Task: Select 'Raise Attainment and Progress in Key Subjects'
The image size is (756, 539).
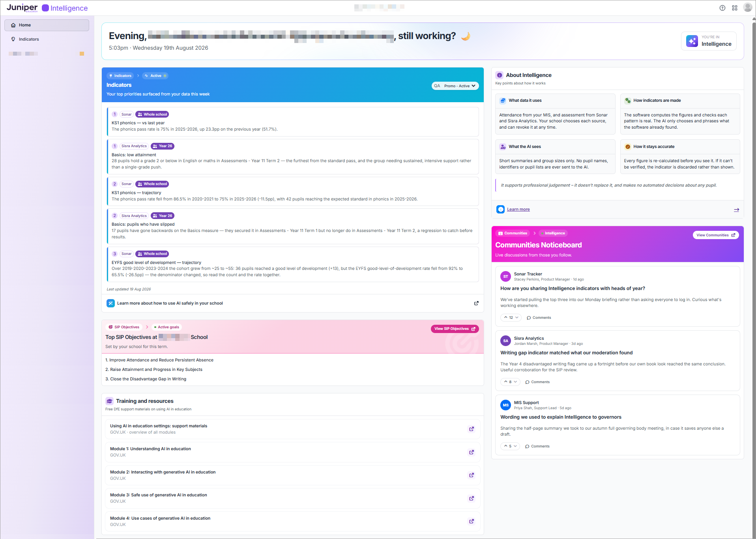Action: (154, 369)
